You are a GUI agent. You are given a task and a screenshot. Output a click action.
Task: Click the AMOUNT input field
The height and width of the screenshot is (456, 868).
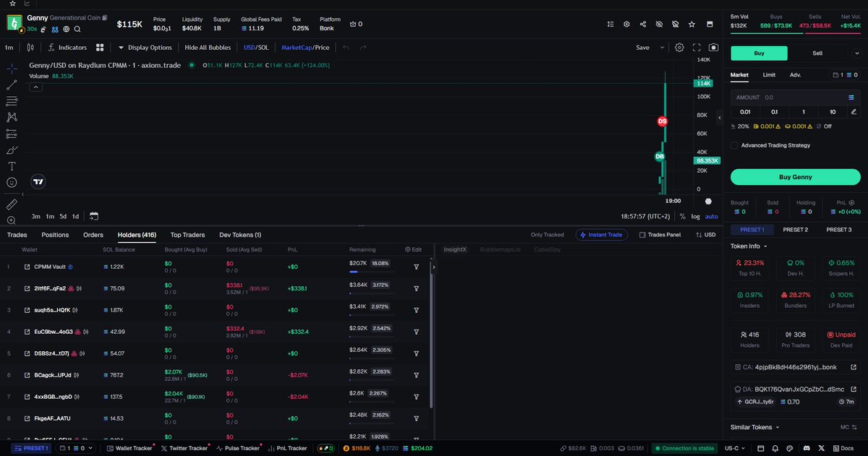click(795, 97)
